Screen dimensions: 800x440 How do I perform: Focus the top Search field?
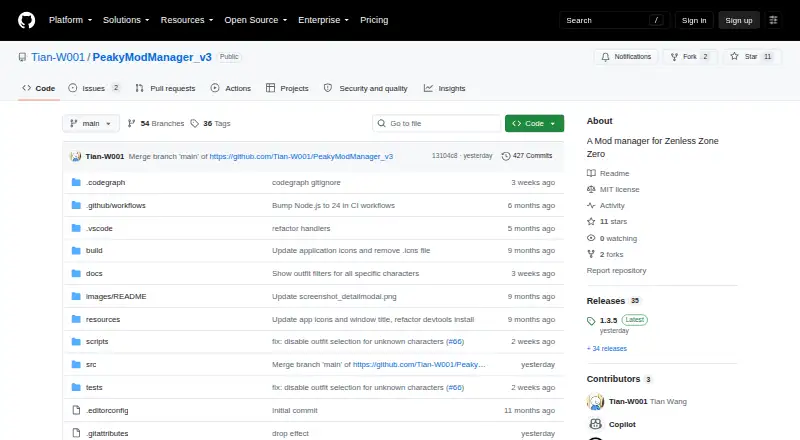[614, 20]
